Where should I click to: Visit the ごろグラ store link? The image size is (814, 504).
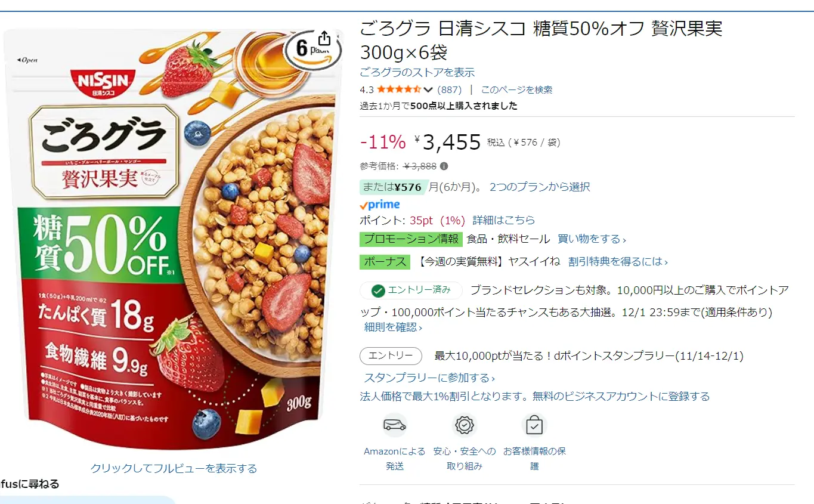417,73
